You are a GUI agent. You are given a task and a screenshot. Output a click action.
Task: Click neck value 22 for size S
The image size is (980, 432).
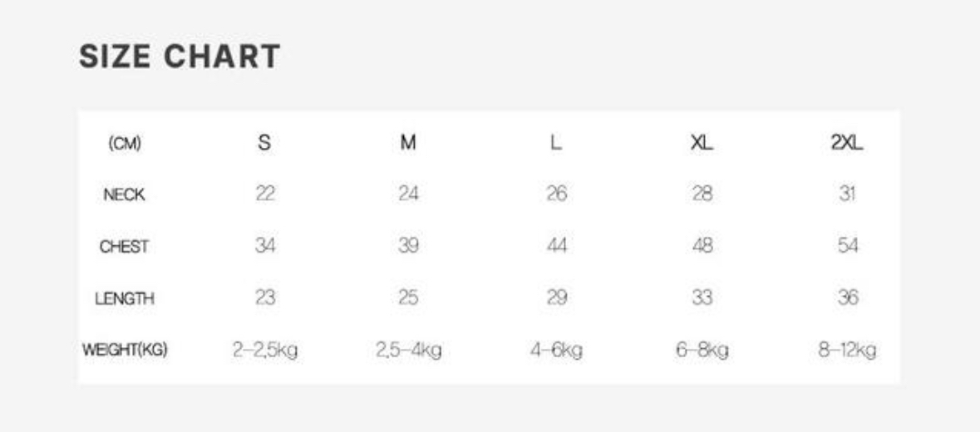264,194
